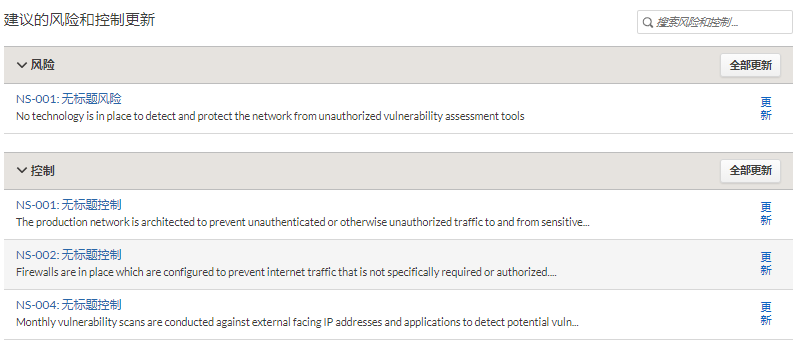Focus the 搜索风险和控制 search field

coord(714,22)
